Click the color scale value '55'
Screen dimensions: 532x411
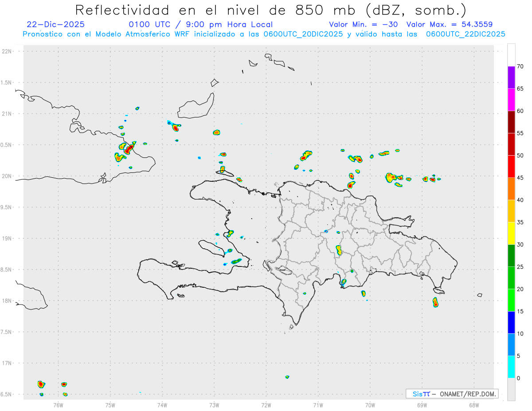point(520,133)
